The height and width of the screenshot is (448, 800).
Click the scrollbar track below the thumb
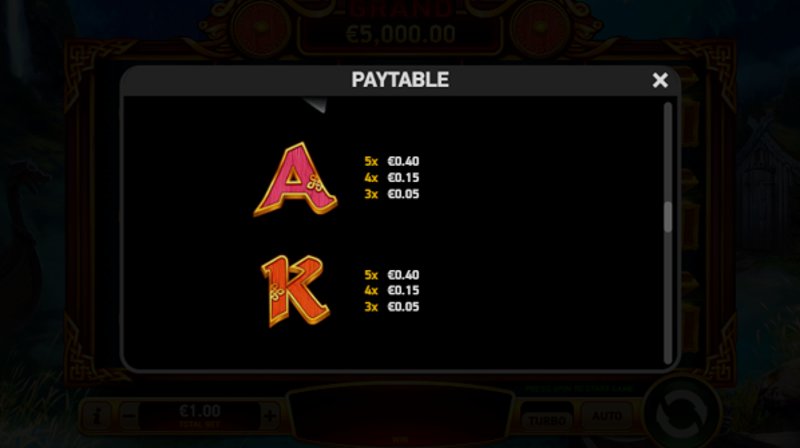click(668, 297)
